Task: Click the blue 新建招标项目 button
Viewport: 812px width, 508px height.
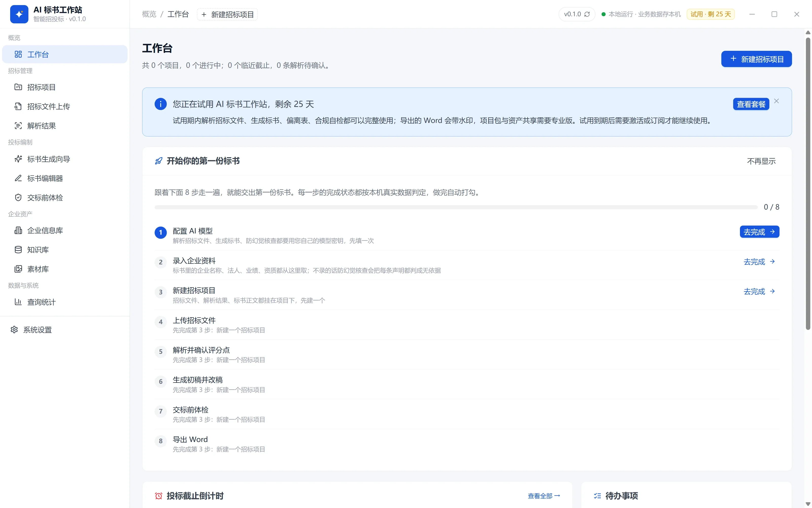Action: (756, 59)
